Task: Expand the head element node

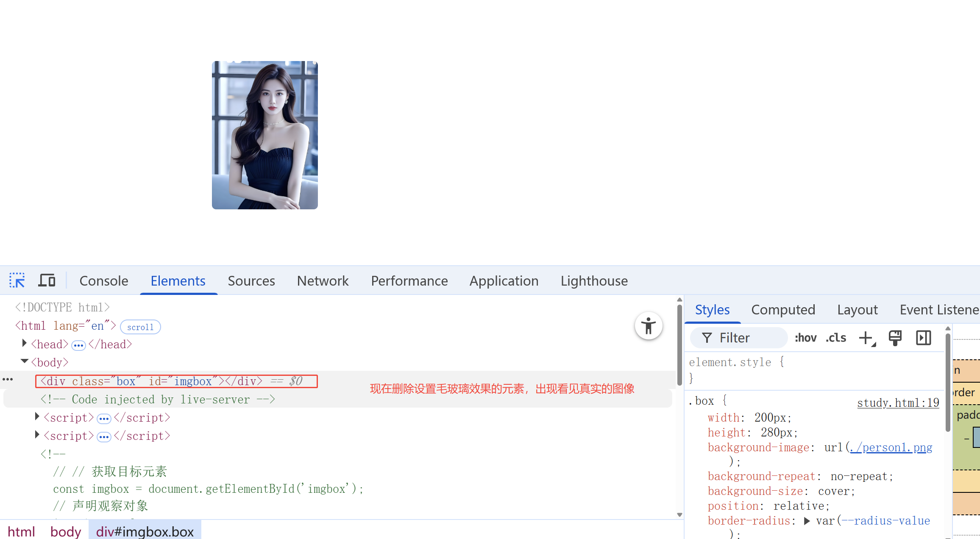Action: point(24,343)
